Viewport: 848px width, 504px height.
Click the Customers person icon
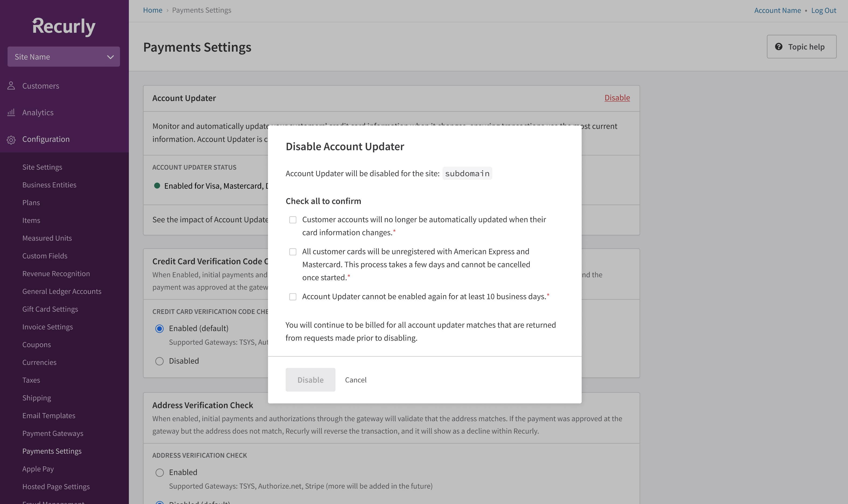11,86
